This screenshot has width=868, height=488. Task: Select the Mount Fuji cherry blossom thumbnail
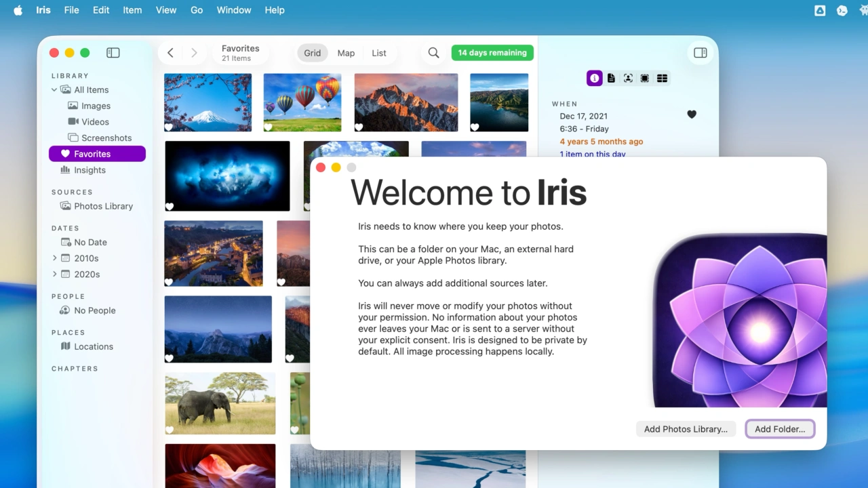[208, 102]
